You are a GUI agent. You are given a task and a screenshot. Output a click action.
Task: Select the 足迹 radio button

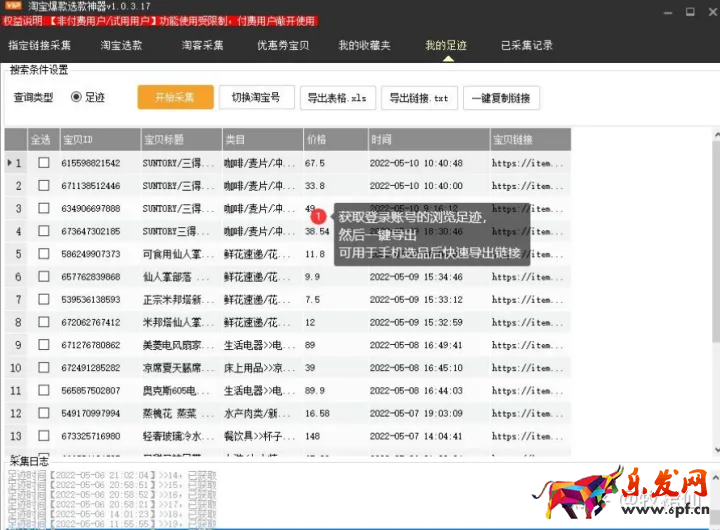[x=76, y=98]
